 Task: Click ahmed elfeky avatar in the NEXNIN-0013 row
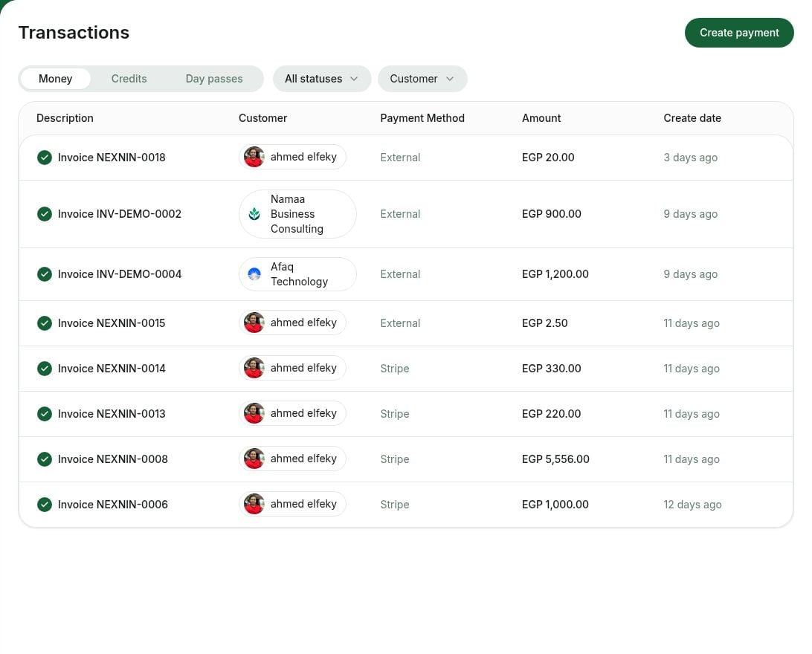coord(254,413)
